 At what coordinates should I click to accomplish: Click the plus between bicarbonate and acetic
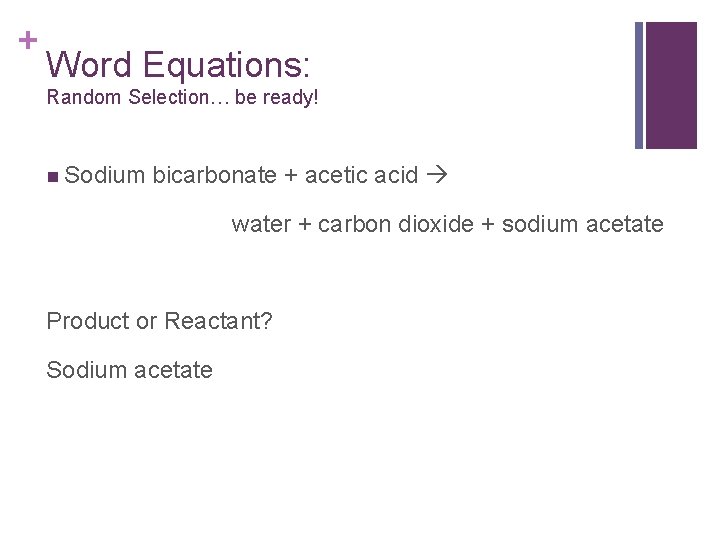pos(291,176)
